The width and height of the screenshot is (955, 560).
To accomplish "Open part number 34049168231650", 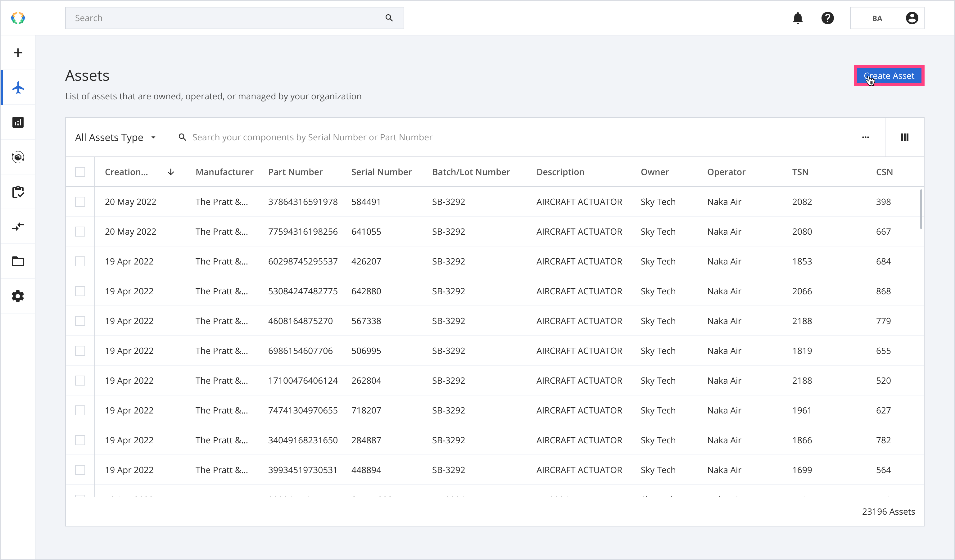I will pyautogui.click(x=303, y=440).
